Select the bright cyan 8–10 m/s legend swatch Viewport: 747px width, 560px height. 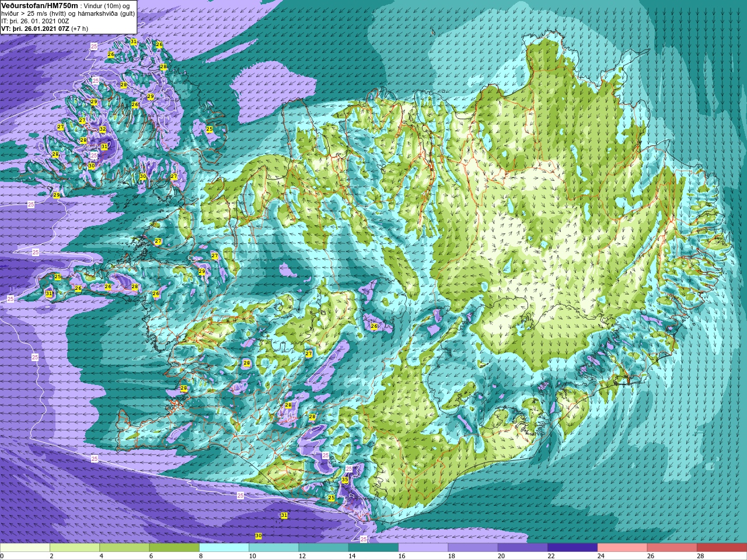coord(224,548)
